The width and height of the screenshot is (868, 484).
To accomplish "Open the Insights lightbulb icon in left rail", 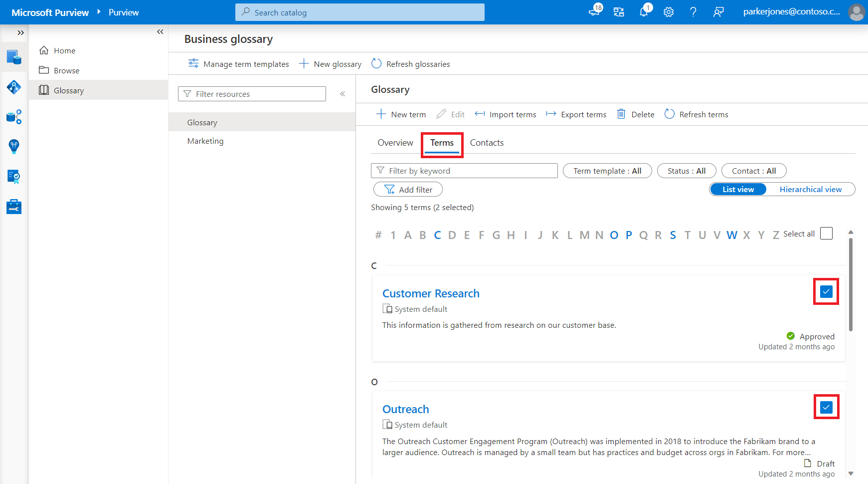I will (14, 147).
